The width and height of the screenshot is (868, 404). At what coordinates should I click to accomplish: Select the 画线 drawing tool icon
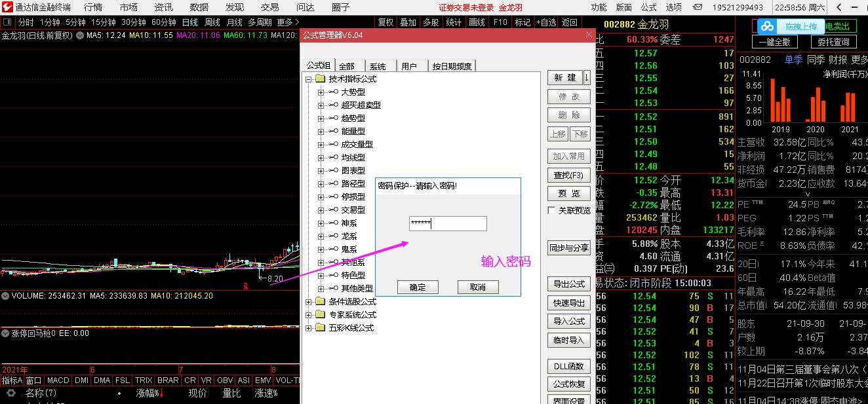pos(475,22)
